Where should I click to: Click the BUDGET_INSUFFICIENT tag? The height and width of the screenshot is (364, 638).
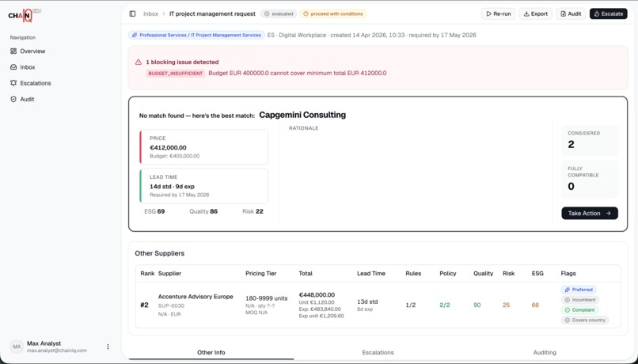[176, 74]
